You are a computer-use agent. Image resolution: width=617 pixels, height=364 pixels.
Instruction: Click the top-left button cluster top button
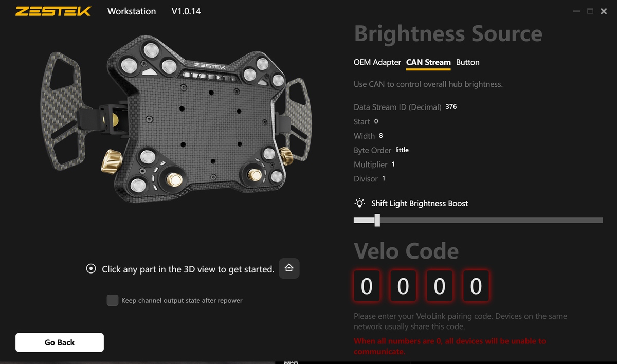click(151, 50)
